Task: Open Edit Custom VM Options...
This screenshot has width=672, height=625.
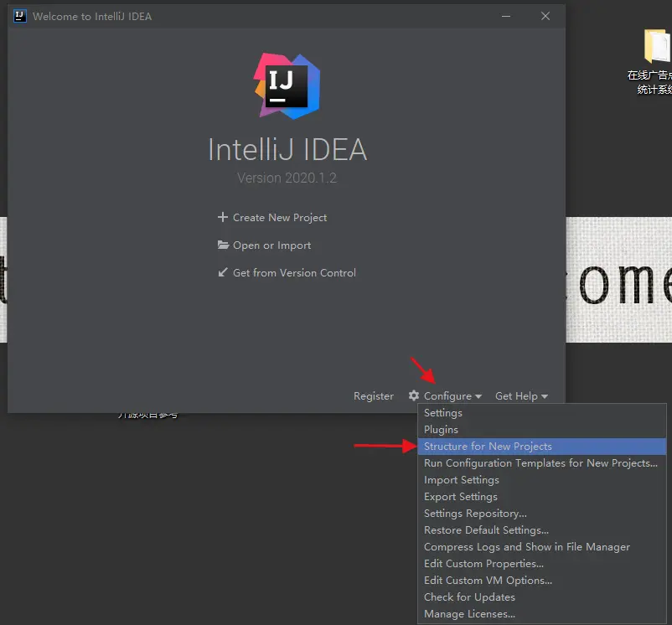Action: click(542, 580)
